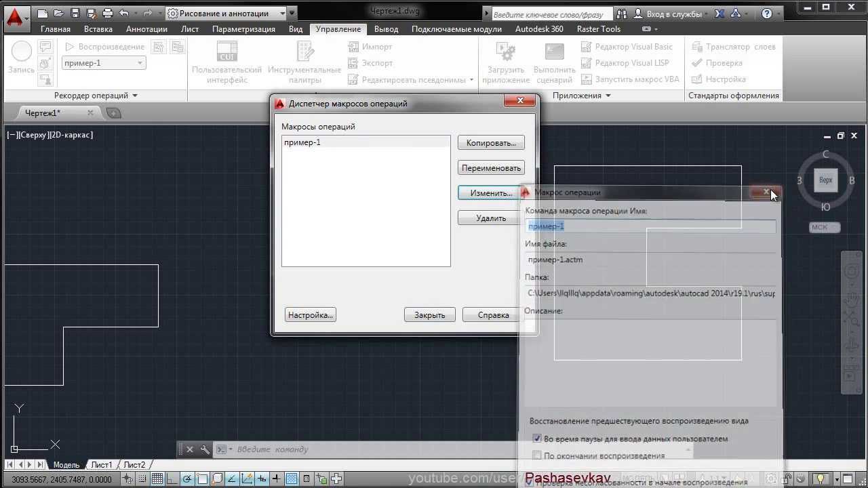Click the Help question mark icon
This screenshot has height=488, width=868.
click(x=767, y=14)
